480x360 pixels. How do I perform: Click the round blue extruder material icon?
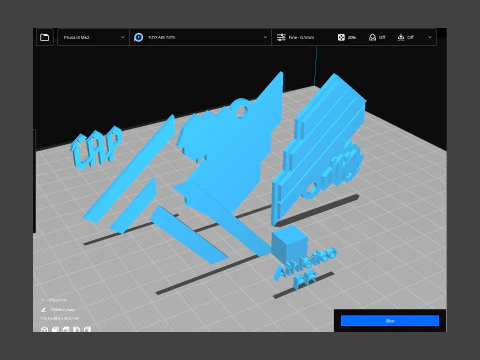point(139,37)
